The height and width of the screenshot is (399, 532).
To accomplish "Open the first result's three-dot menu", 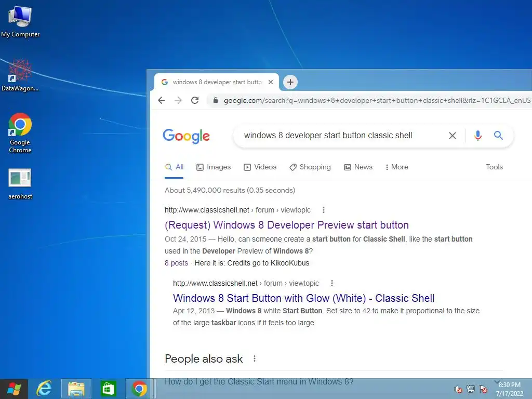I will [x=323, y=210].
